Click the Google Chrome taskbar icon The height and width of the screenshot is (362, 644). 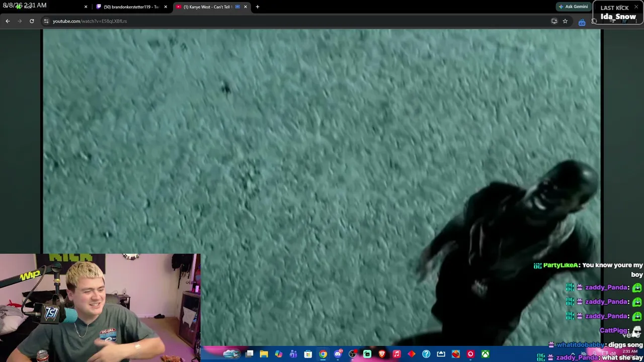323,354
